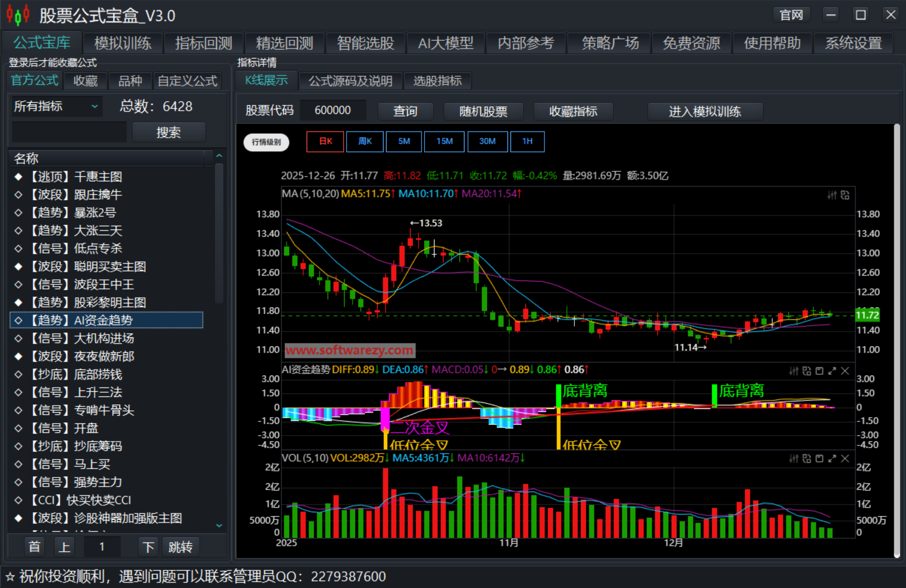
Task: Collapse the formula list via up scroll arrow
Action: coord(219,156)
